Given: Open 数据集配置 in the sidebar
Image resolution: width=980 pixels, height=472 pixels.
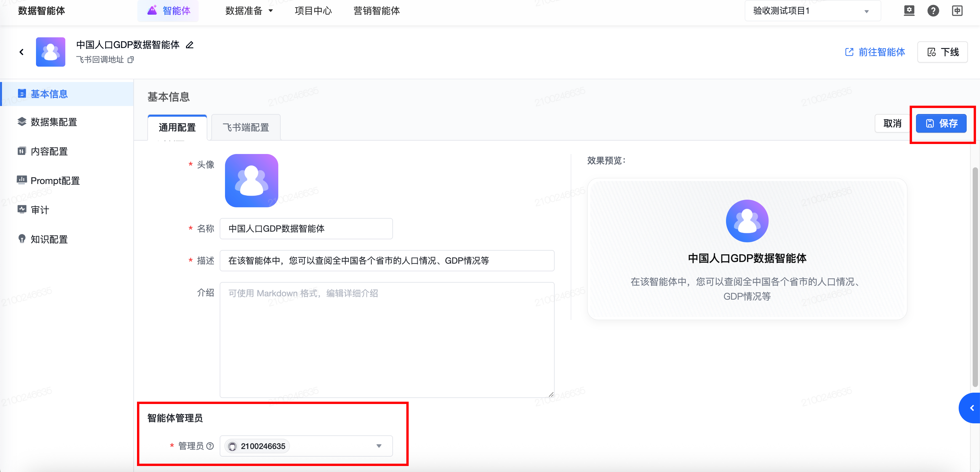Looking at the screenshot, I should 54,122.
